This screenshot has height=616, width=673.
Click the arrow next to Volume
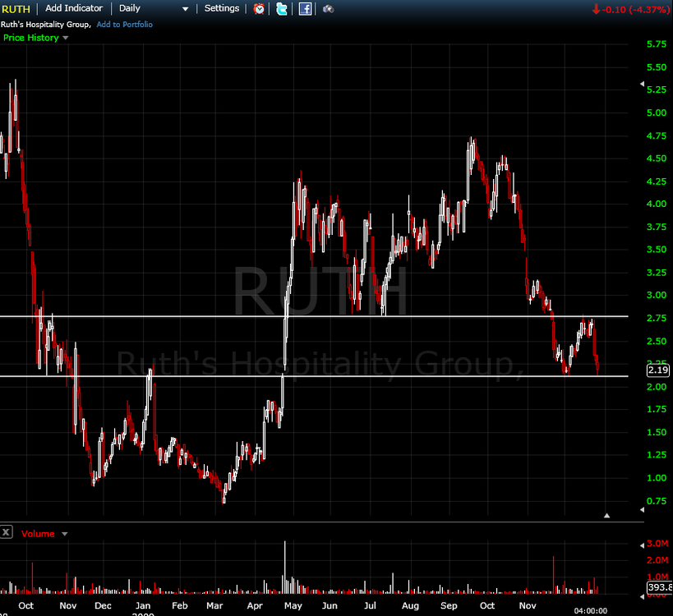coord(65,534)
